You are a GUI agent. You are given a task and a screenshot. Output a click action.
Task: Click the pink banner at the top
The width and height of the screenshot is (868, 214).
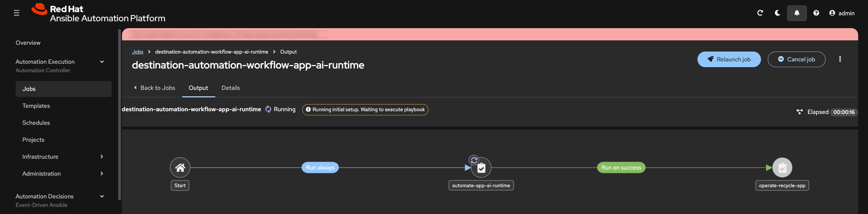point(490,34)
